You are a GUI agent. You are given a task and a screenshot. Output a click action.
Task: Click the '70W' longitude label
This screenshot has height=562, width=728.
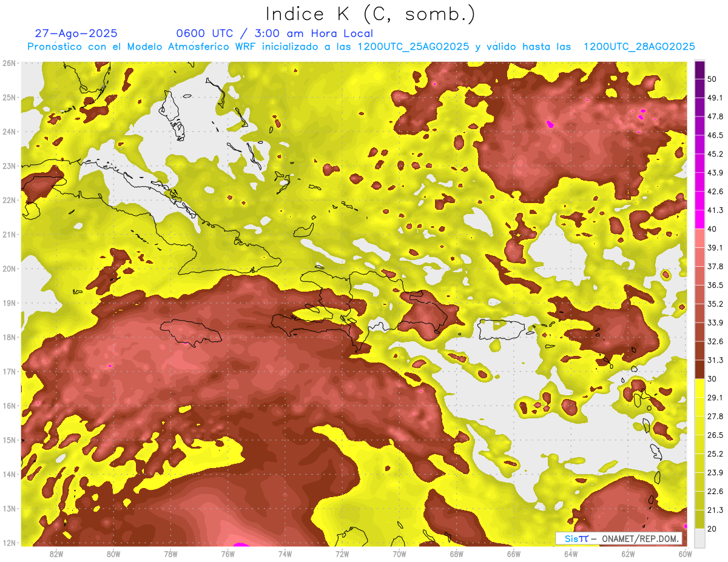pos(399,554)
